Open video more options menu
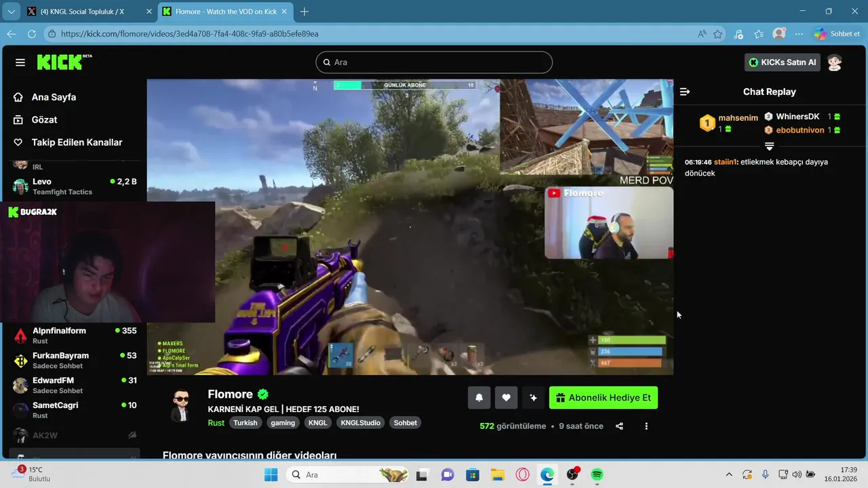Viewport: 868px width, 488px height. point(646,426)
